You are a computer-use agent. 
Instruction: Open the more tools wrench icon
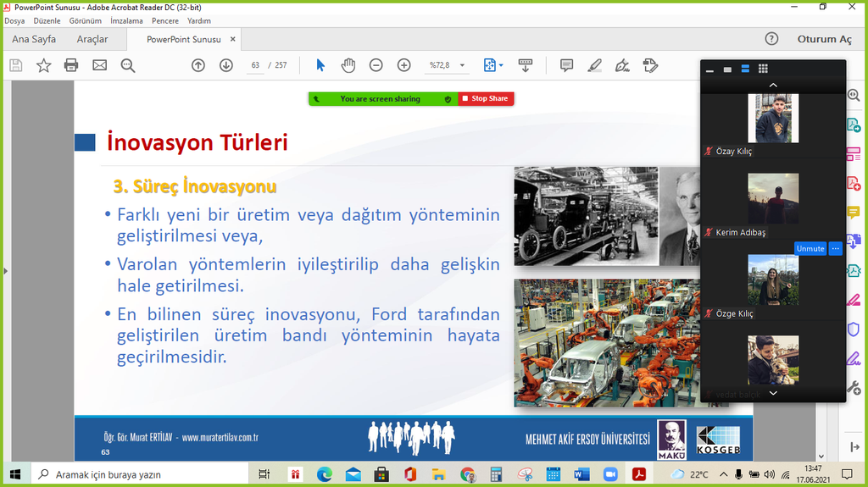click(x=854, y=387)
